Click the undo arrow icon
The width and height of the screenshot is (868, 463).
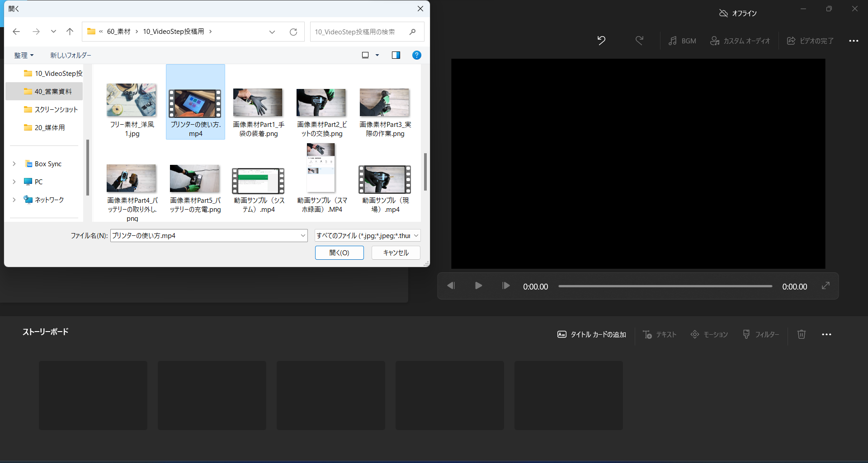tap(601, 41)
